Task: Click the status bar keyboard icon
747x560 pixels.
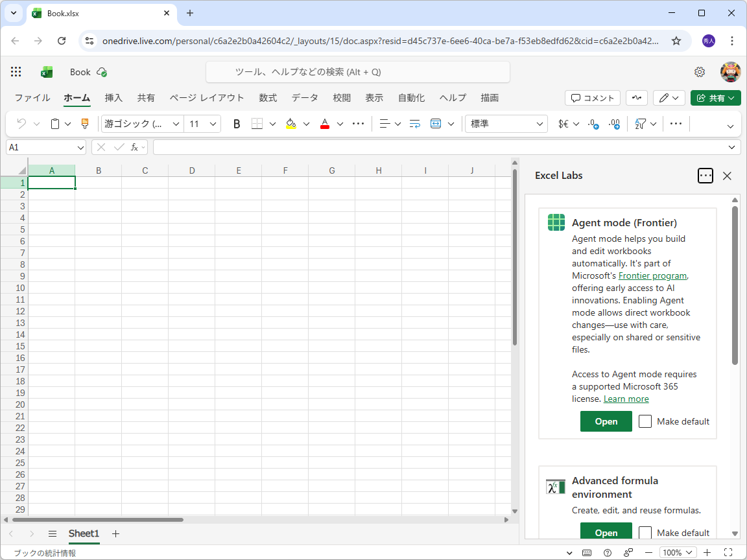Action: pos(587,553)
